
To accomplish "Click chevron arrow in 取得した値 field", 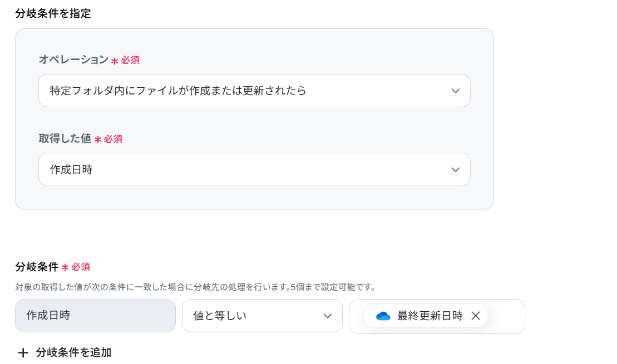I will 455,170.
